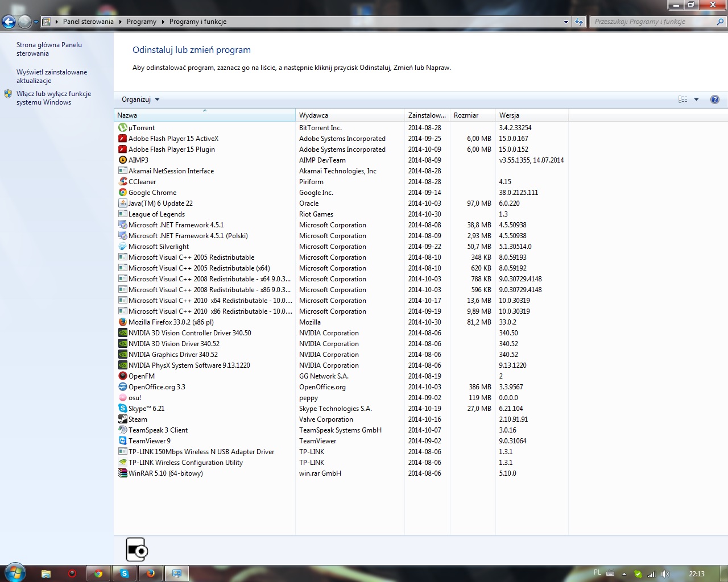Sort by Nazwa column header
This screenshot has width=728, height=582.
[x=205, y=115]
